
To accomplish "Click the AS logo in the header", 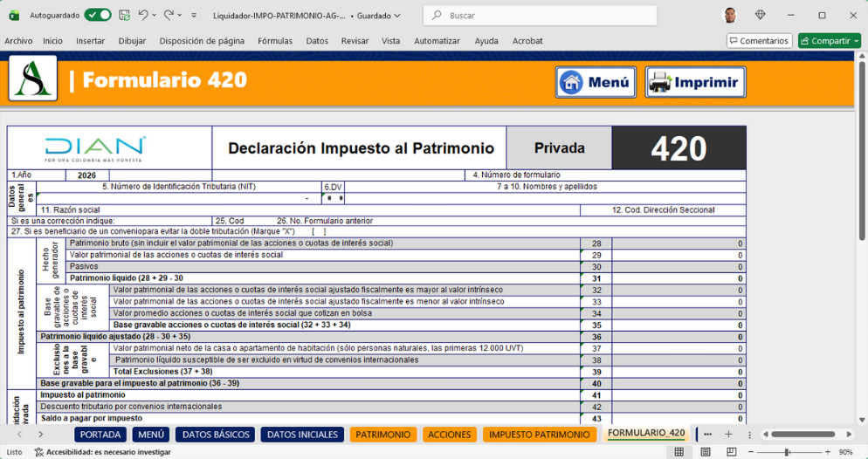I will [32, 78].
